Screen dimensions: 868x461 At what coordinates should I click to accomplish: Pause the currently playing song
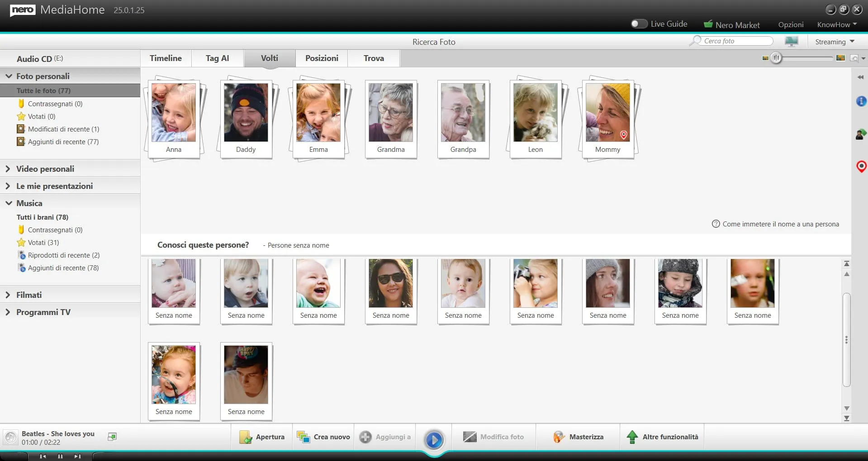pos(60,456)
